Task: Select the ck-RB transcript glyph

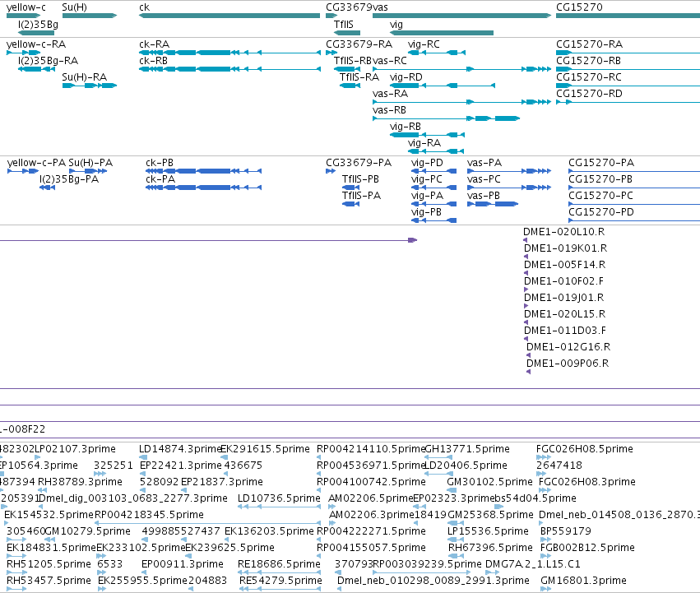Action: click(x=229, y=69)
